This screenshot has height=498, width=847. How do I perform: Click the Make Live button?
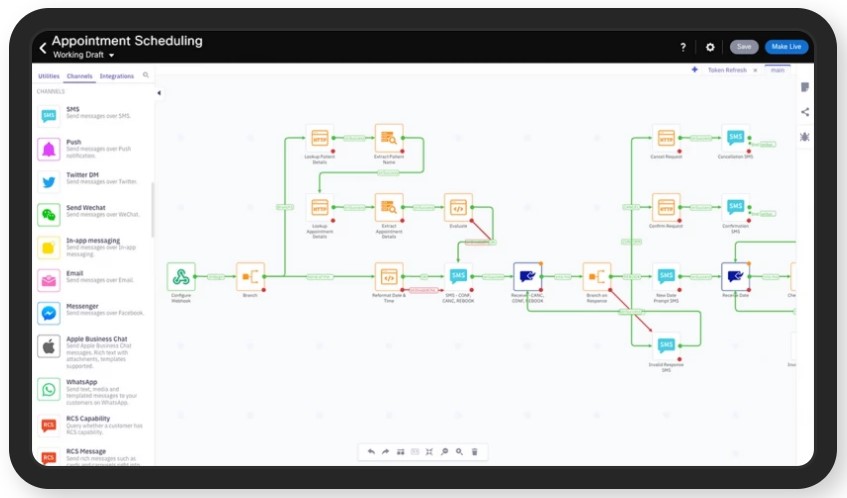787,47
